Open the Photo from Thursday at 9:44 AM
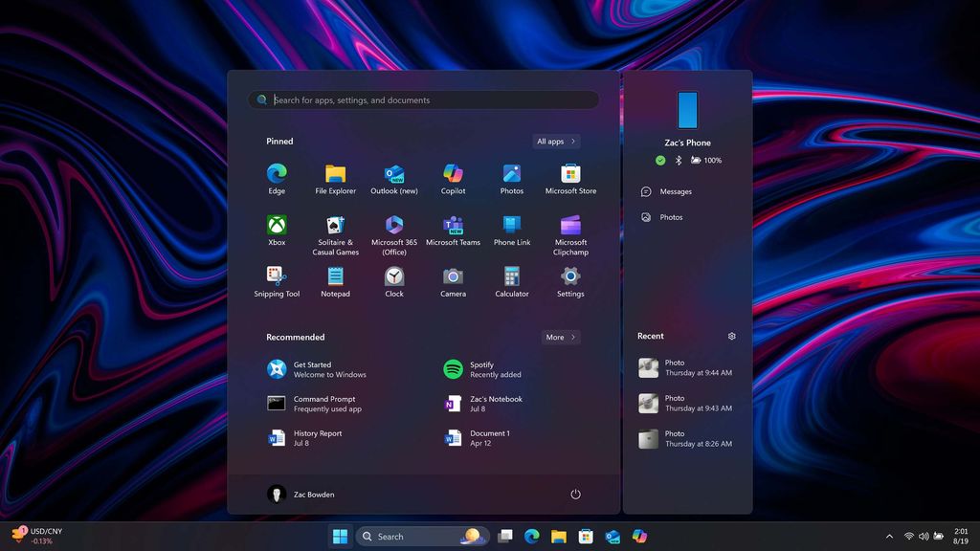This screenshot has height=551, width=980. pyautogui.click(x=686, y=367)
